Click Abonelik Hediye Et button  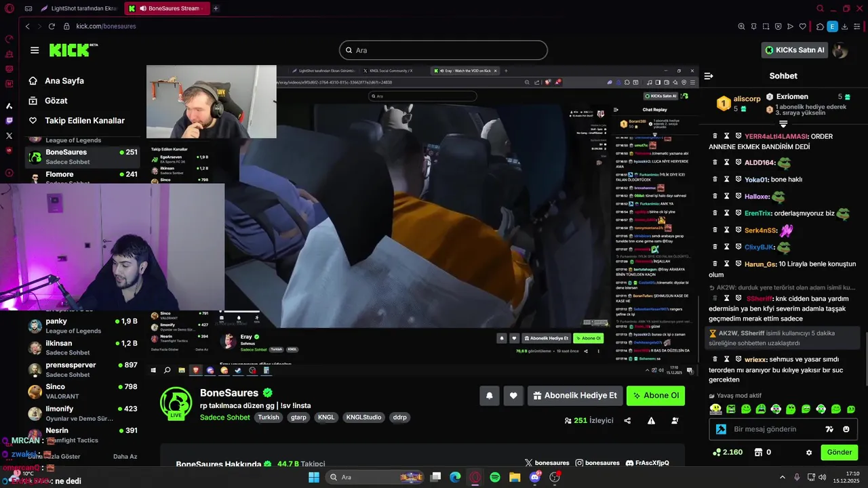coord(574,396)
